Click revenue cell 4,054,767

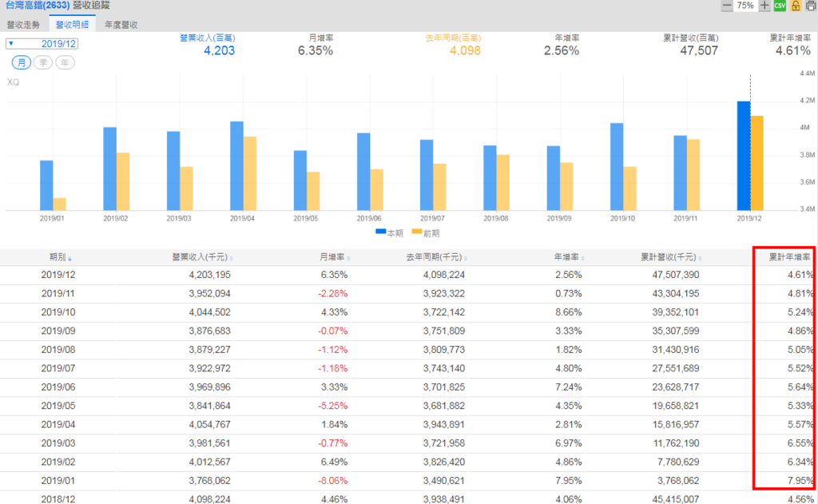(210, 424)
